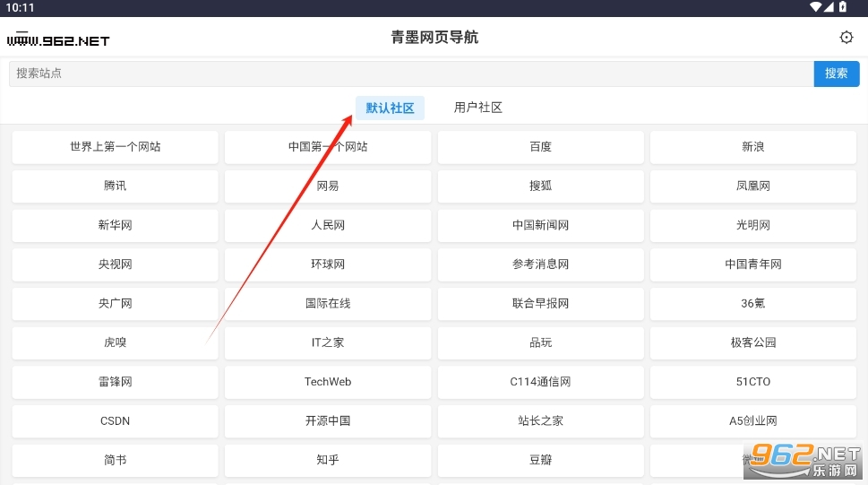Open the 联合早报网 site tile

[540, 304]
